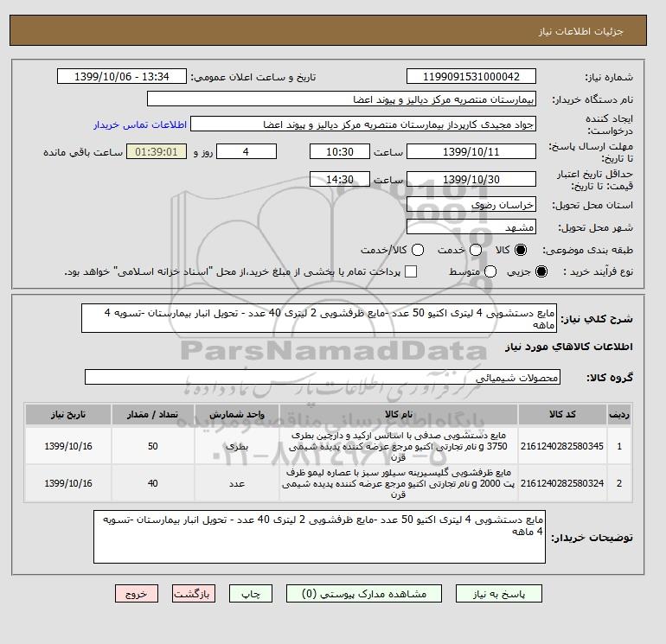
Task: Click the نام کالا column header
Action: tap(399, 414)
